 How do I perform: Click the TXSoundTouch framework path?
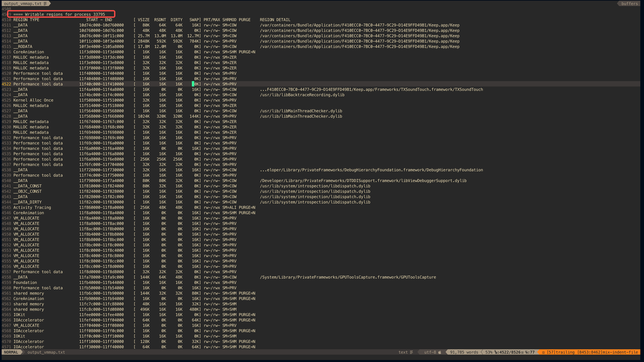(x=371, y=89)
